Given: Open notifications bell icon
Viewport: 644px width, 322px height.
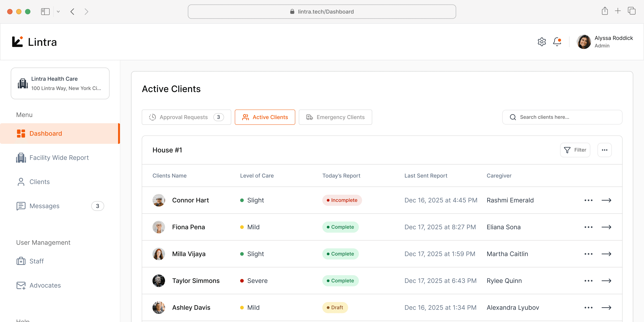Looking at the screenshot, I should (x=557, y=41).
